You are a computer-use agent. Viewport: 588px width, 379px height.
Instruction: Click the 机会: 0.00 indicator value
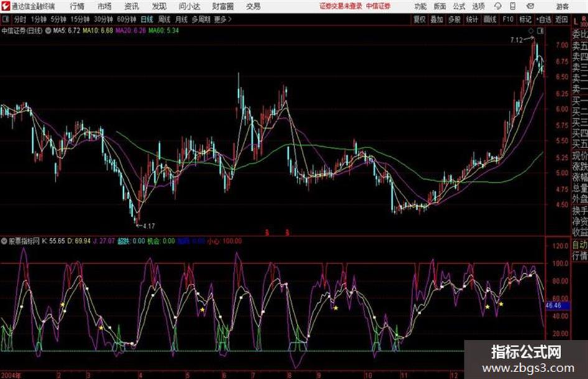point(161,241)
